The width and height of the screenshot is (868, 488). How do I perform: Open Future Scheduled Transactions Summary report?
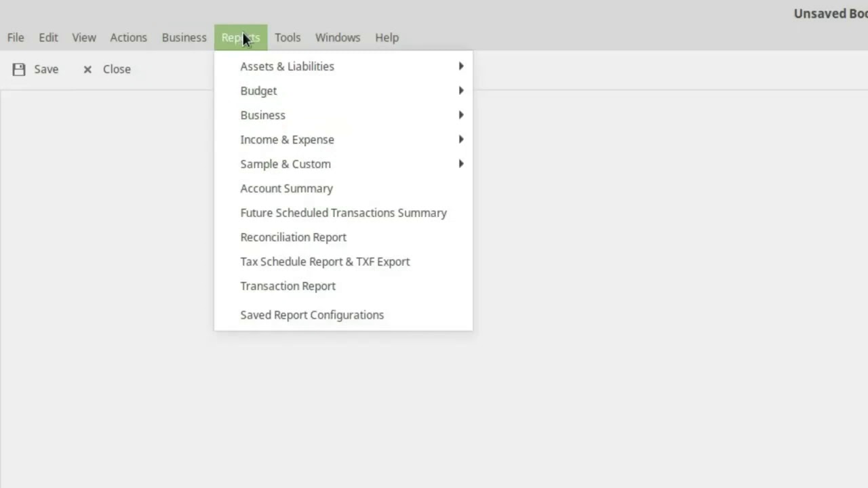coord(343,213)
